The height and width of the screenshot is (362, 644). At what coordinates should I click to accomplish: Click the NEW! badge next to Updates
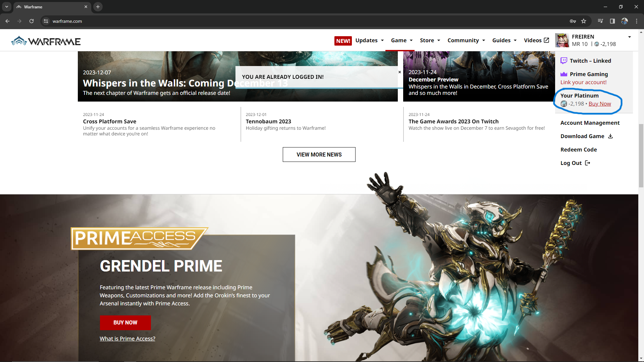(x=343, y=41)
